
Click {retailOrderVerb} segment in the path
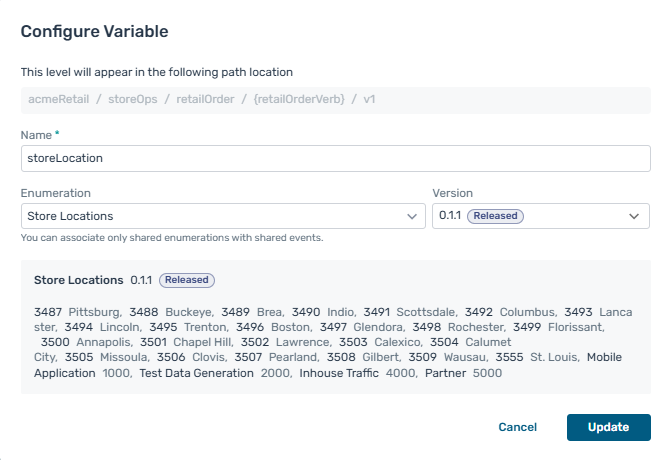click(299, 100)
